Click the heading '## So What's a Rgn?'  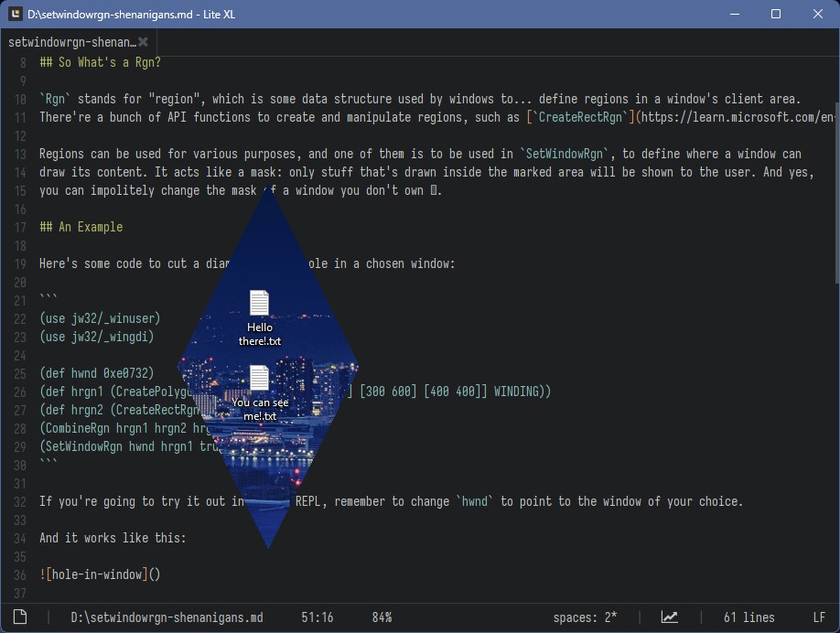[x=100, y=62]
